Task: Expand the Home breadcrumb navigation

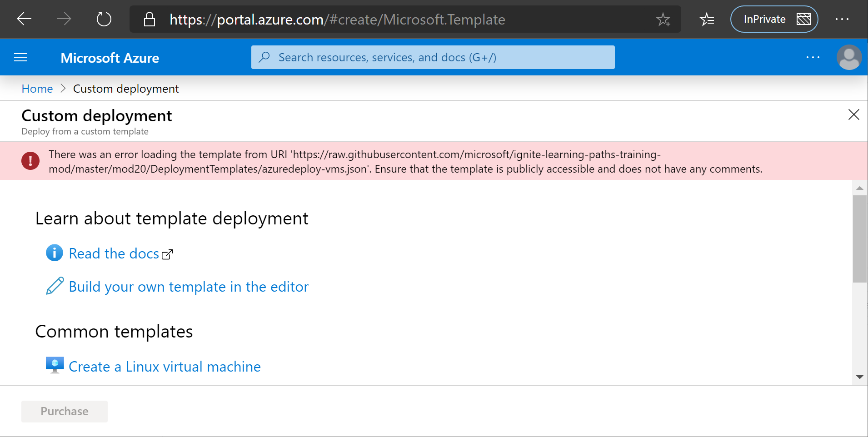Action: click(x=37, y=88)
